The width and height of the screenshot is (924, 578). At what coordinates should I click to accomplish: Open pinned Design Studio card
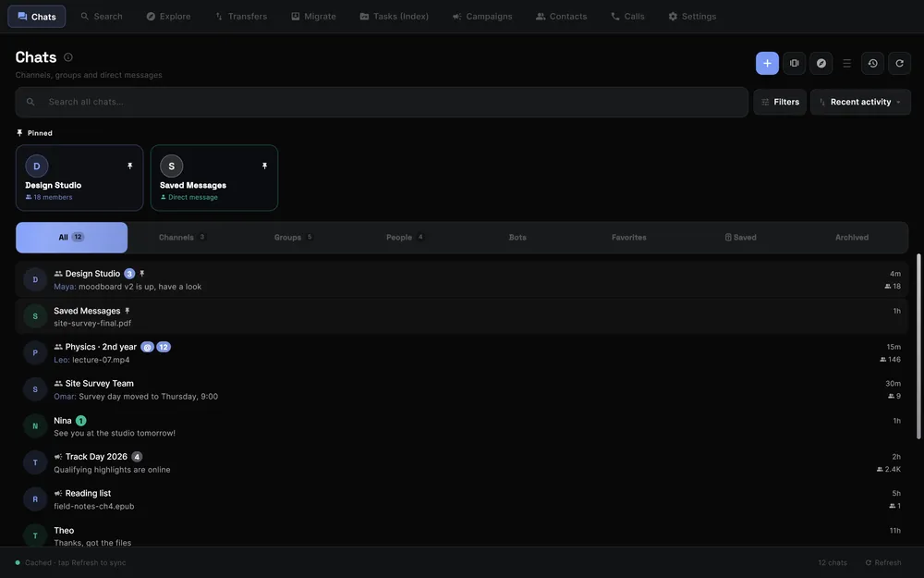[79, 178]
